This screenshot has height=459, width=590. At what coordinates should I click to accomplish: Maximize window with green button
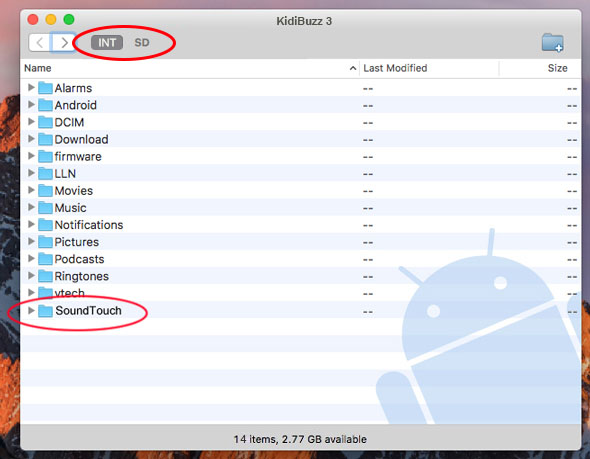pyautogui.click(x=69, y=19)
